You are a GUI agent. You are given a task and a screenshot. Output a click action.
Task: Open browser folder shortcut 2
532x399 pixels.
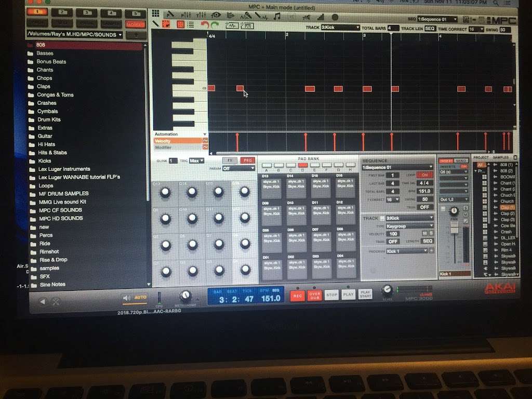click(x=62, y=12)
